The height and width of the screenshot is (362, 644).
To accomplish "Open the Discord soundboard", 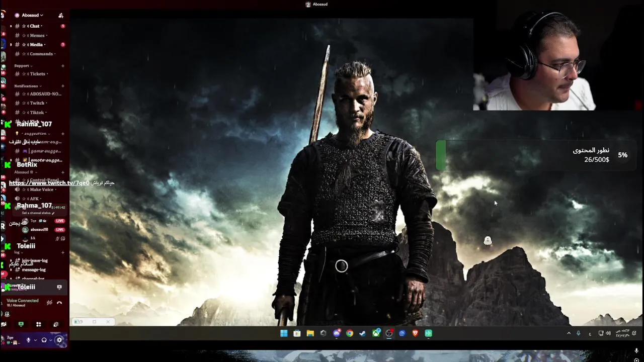I will tap(56, 324).
